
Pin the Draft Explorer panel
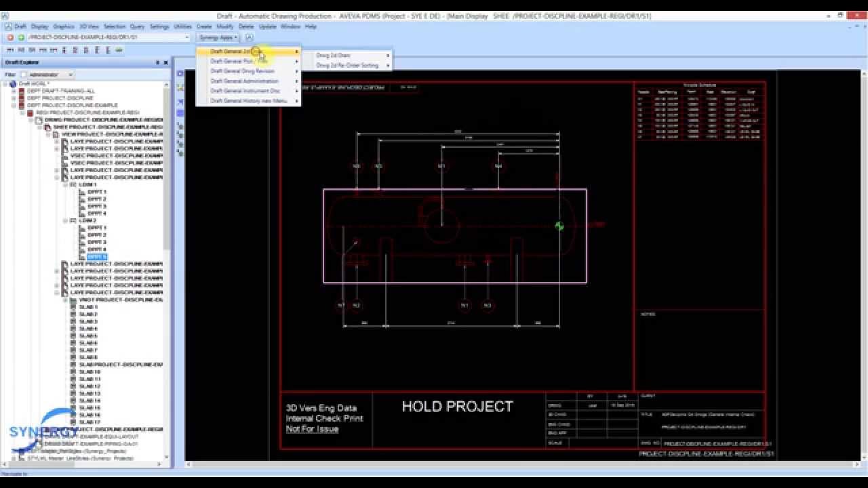tap(158, 62)
